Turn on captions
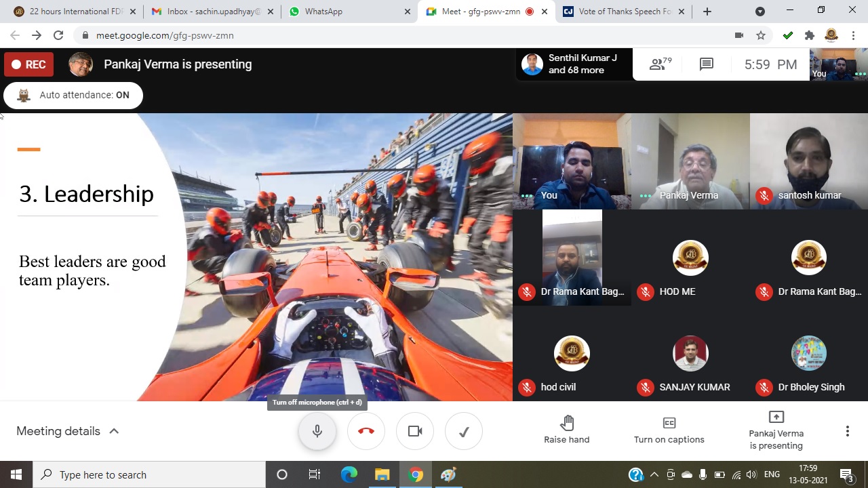Viewport: 868px width, 488px height. 669,431
